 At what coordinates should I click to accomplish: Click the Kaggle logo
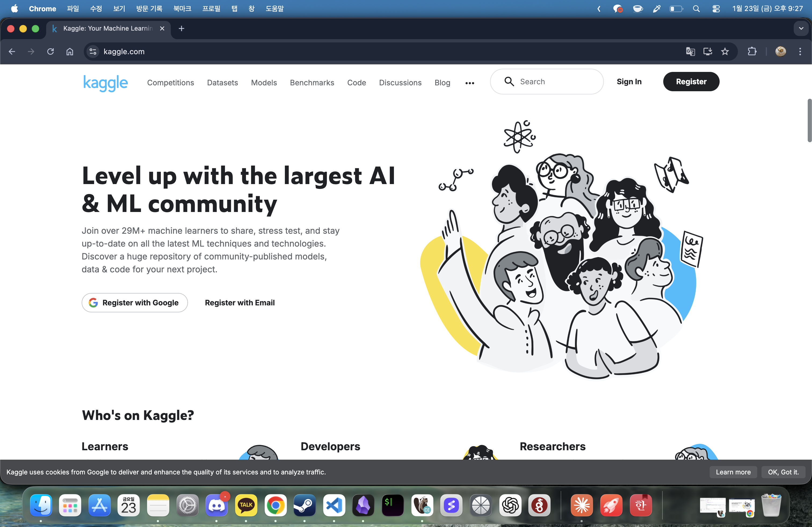point(106,83)
